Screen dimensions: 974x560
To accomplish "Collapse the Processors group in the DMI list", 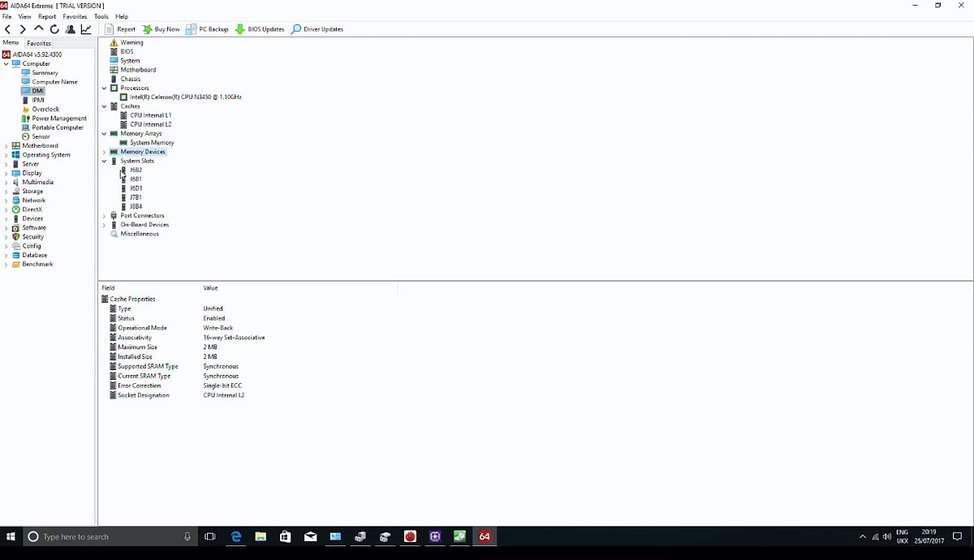I will point(104,88).
